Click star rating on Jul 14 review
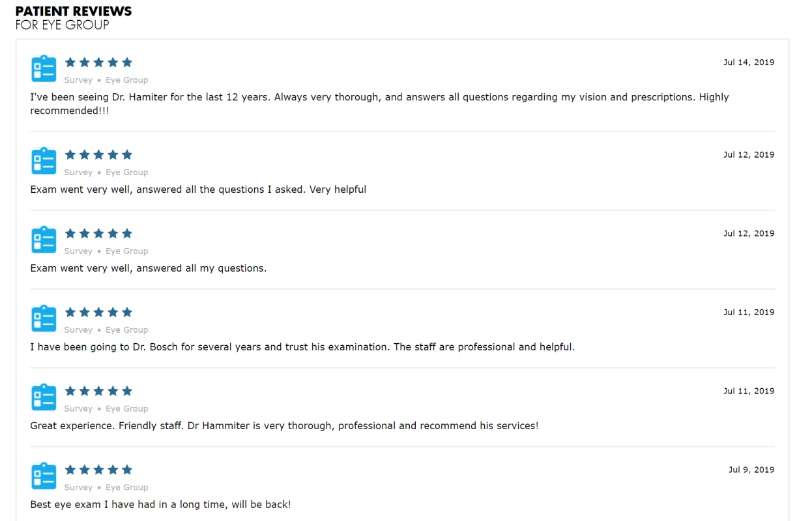Screen dimensions: 812x521 [x=98, y=63]
